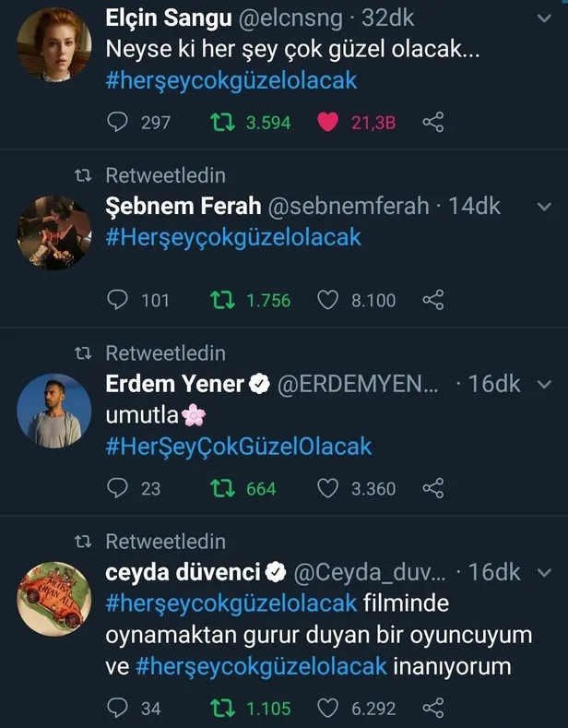Share Şebnem Ferah's tweet
Screen dimensions: 568x728
433,300
